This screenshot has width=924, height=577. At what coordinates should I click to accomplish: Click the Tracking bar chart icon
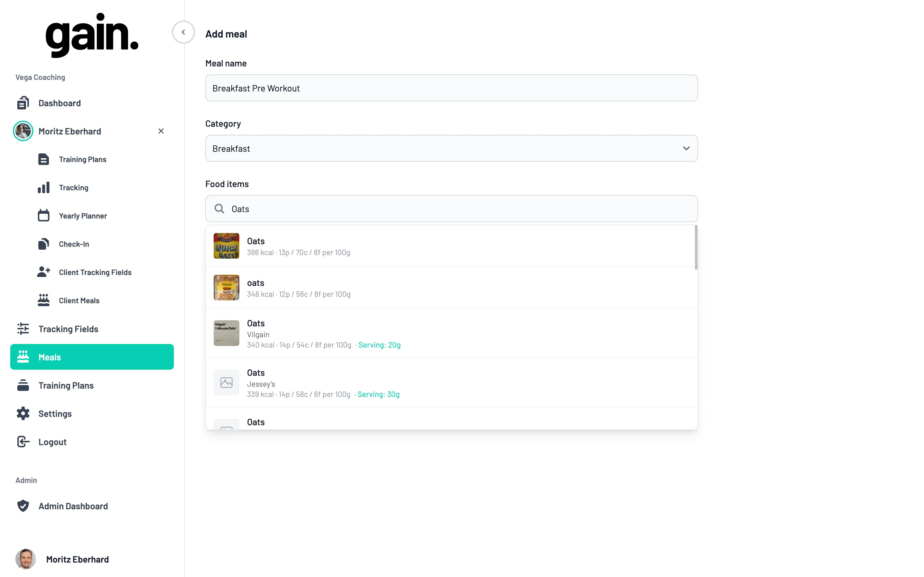coord(44,188)
